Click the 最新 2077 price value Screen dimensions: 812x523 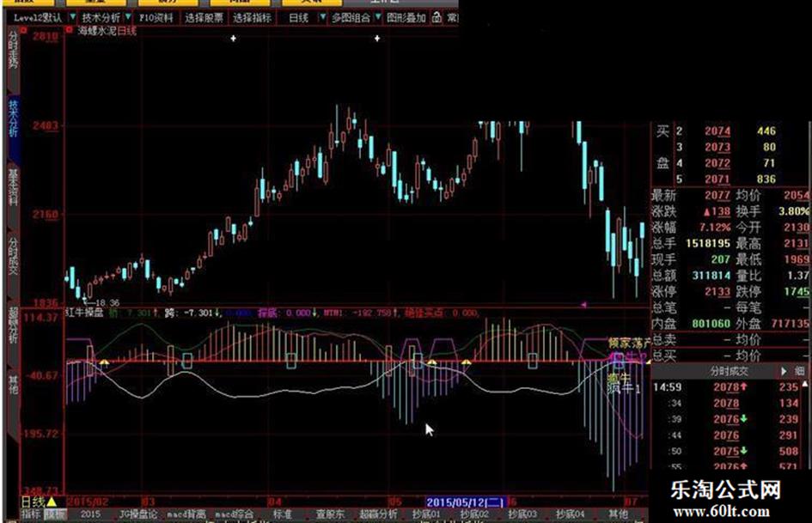(x=717, y=195)
